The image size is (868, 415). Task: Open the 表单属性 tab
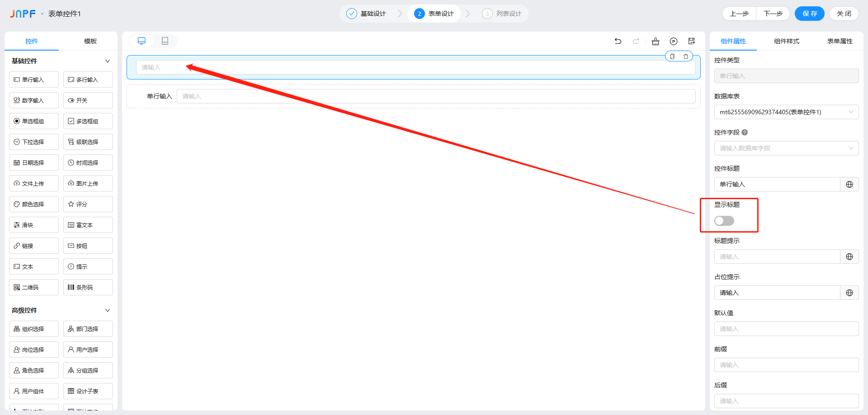840,41
